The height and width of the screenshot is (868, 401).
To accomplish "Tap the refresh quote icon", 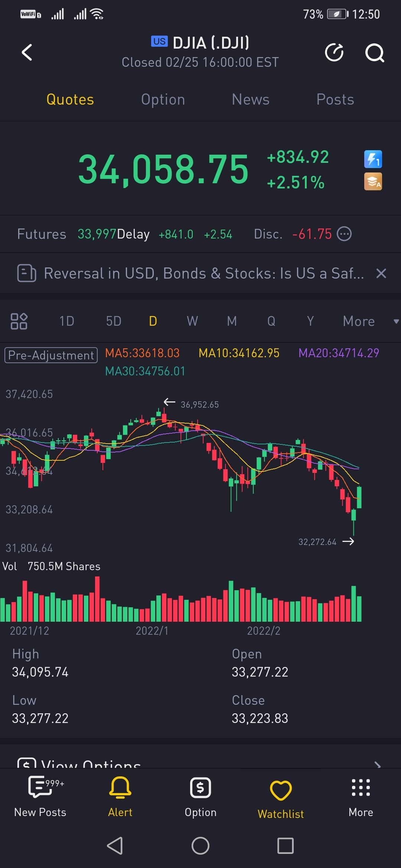I will click(x=334, y=52).
